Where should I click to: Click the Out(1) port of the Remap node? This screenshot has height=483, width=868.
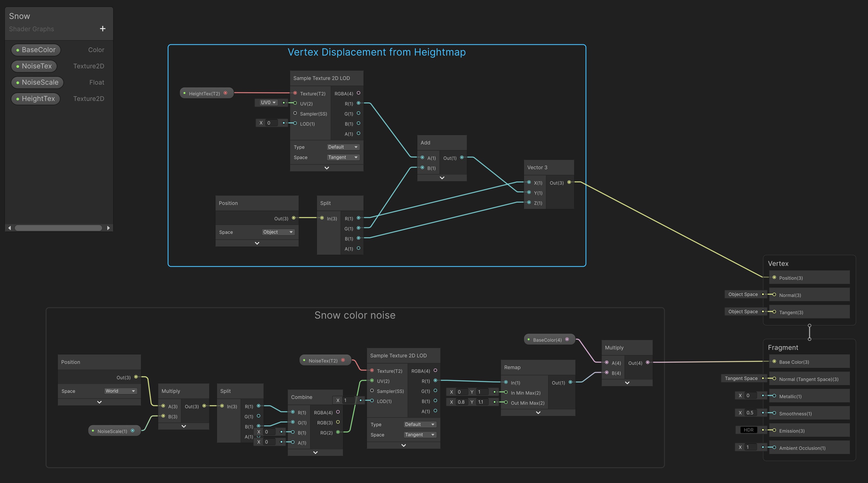coord(570,382)
